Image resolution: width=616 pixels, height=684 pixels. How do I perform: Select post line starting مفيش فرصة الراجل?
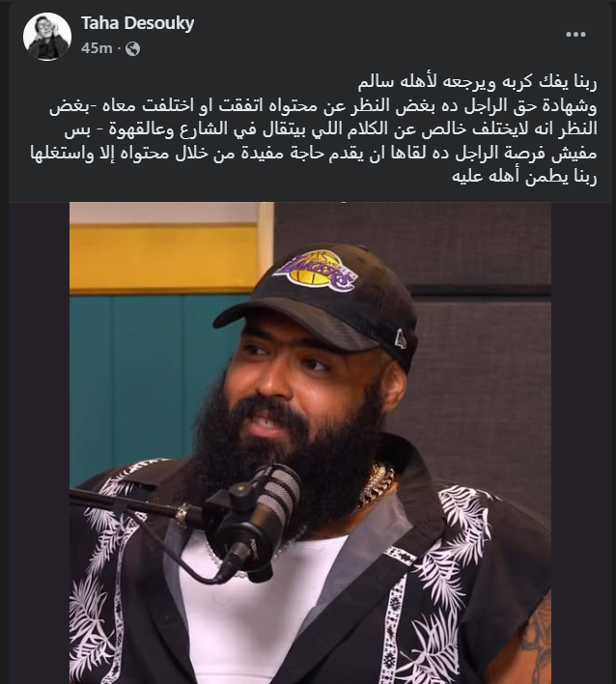[314, 153]
